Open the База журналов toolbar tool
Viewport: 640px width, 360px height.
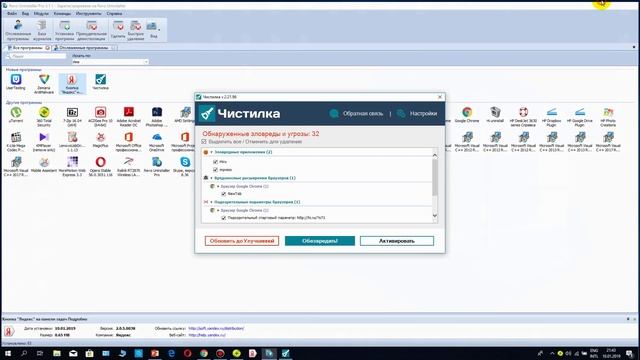tap(42, 30)
